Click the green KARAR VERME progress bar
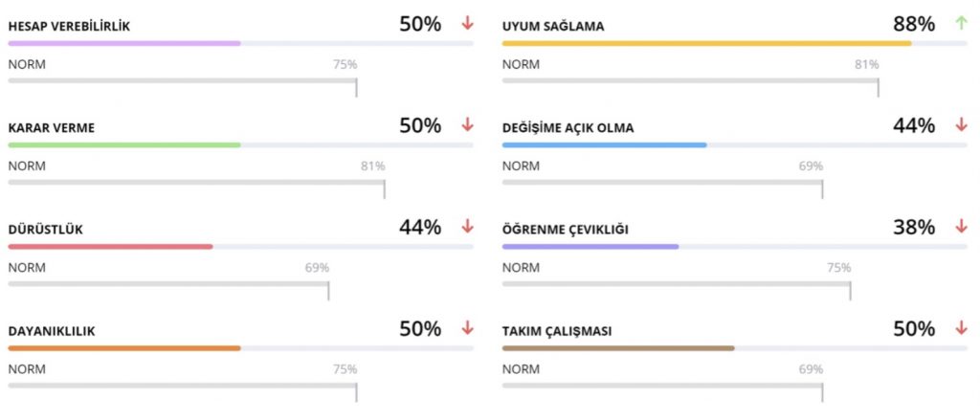This screenshot has width=980, height=420. tap(124, 145)
